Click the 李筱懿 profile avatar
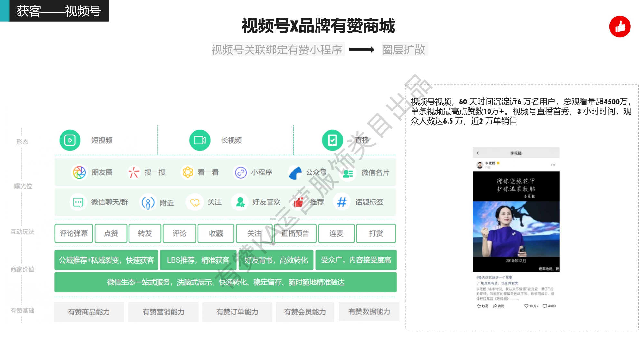This screenshot has height=362, width=644. 479,165
